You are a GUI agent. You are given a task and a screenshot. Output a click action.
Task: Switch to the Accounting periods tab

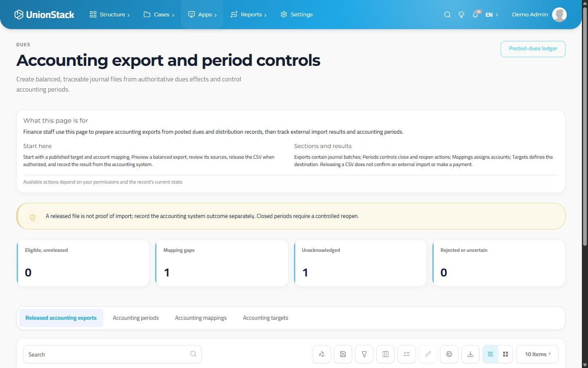(x=136, y=318)
